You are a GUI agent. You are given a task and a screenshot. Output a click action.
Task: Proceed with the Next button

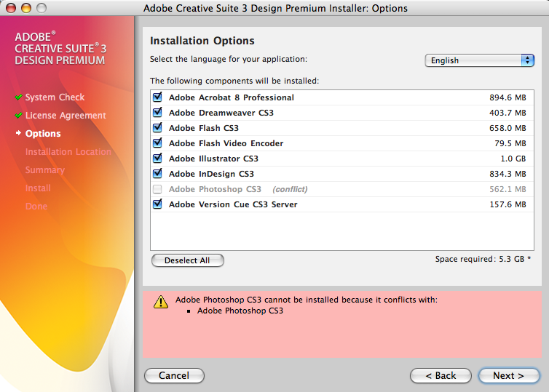pos(509,375)
